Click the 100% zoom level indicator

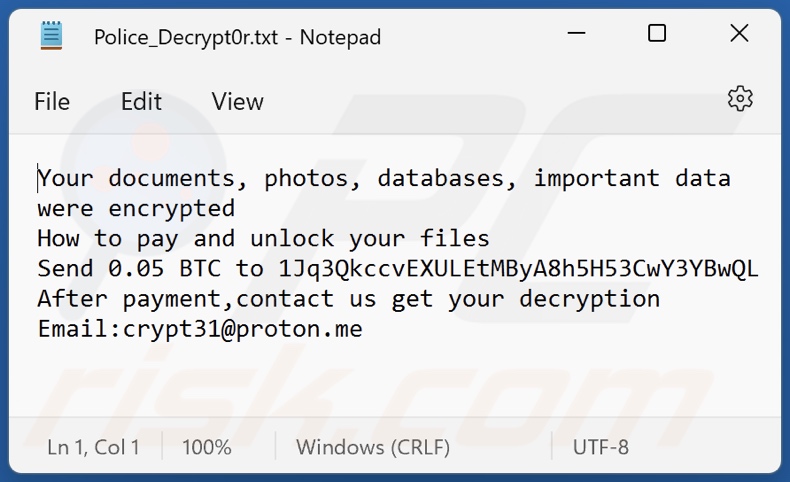point(207,447)
